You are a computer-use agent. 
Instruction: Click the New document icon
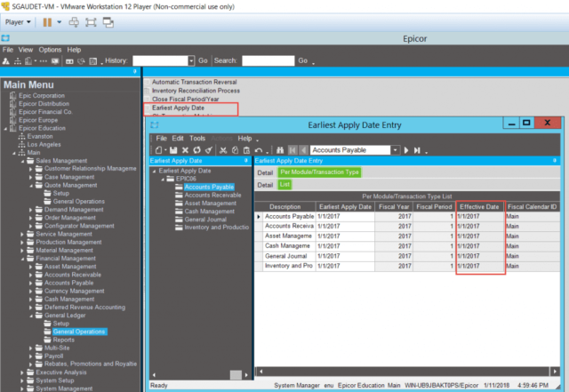point(158,150)
